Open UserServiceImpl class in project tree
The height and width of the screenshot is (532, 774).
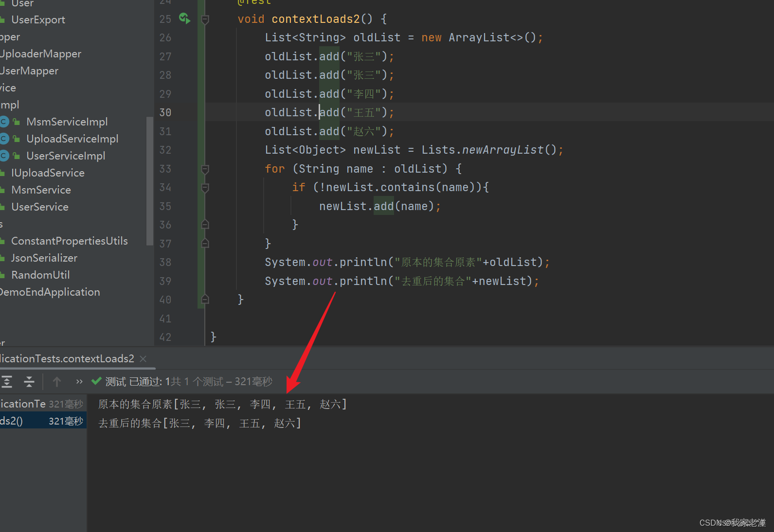pos(66,156)
